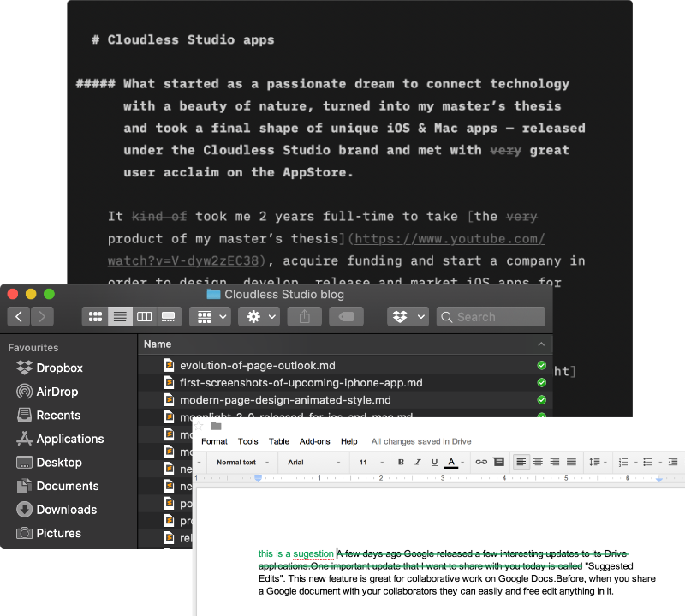Center align text in Google Docs
This screenshot has height=616, width=685.
[539, 462]
